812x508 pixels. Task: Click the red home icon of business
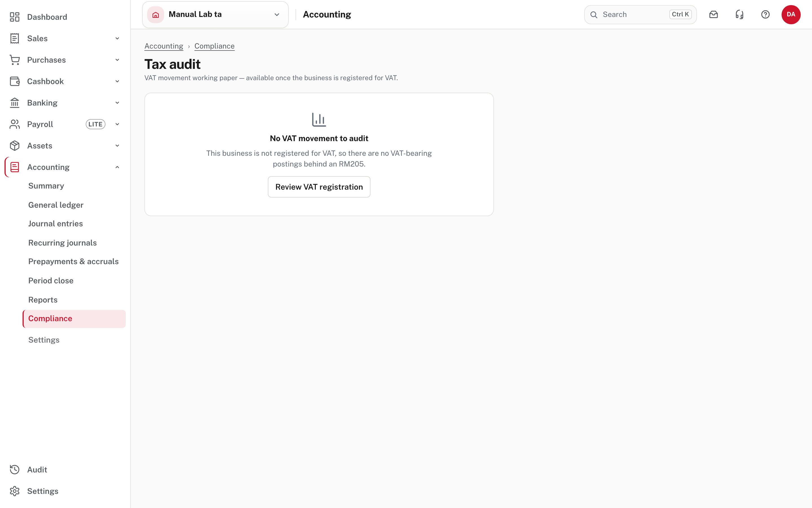click(x=155, y=15)
